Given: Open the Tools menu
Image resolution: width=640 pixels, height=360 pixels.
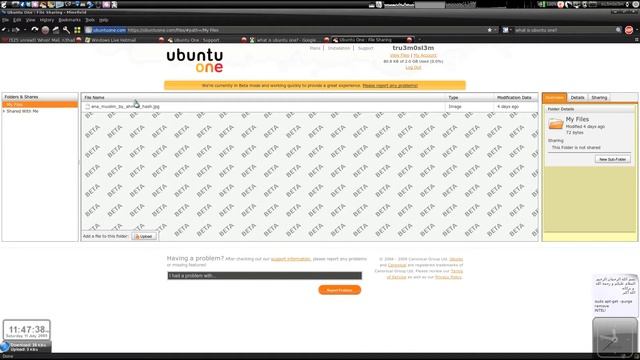Looking at the screenshot, I should point(90,20).
